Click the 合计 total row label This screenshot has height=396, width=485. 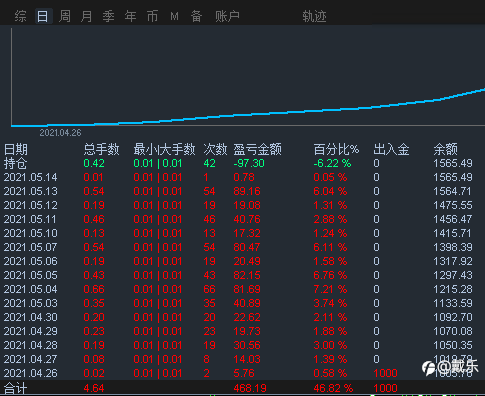(16, 389)
